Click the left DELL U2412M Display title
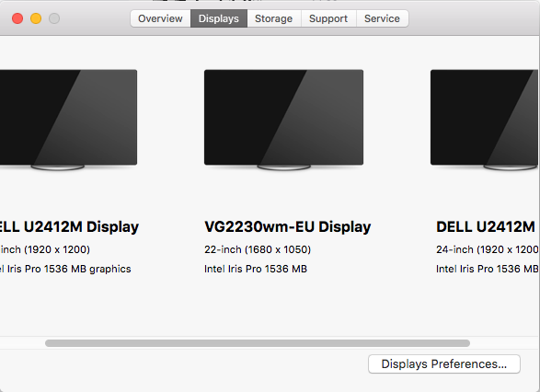The width and height of the screenshot is (540, 392). tap(69, 227)
